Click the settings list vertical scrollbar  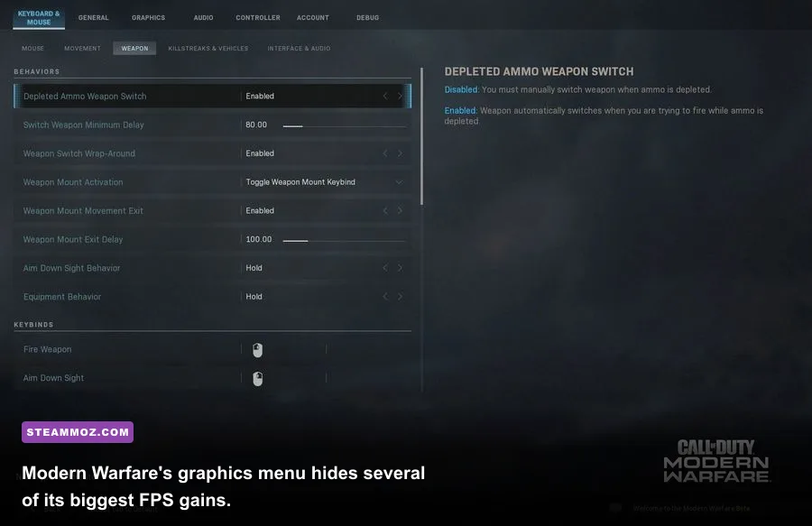click(x=422, y=136)
